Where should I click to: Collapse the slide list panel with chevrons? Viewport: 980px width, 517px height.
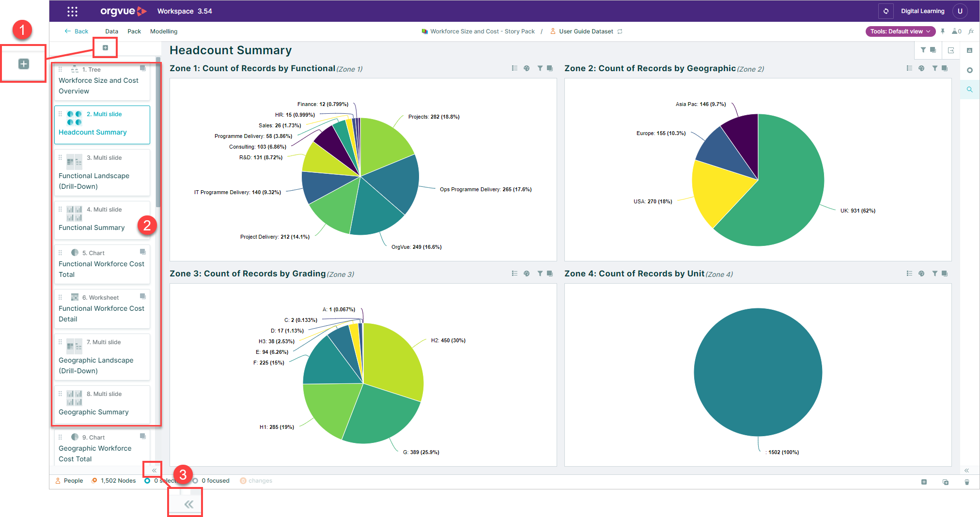[154, 471]
